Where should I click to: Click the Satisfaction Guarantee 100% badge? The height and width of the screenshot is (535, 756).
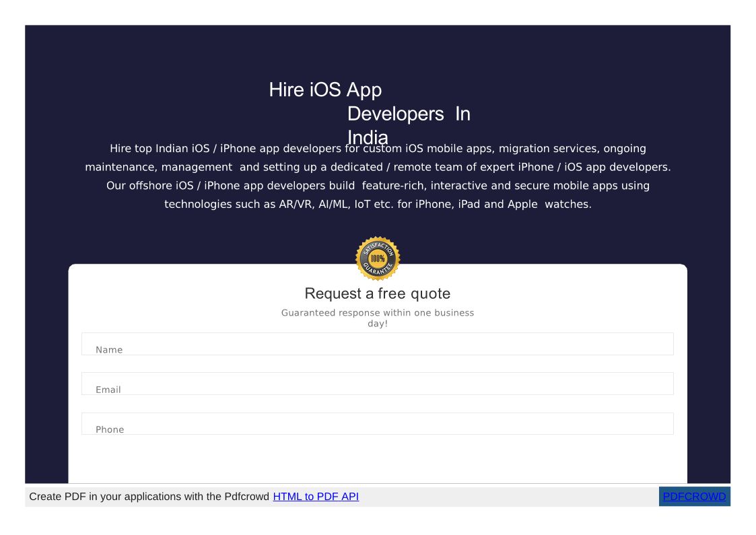378,258
